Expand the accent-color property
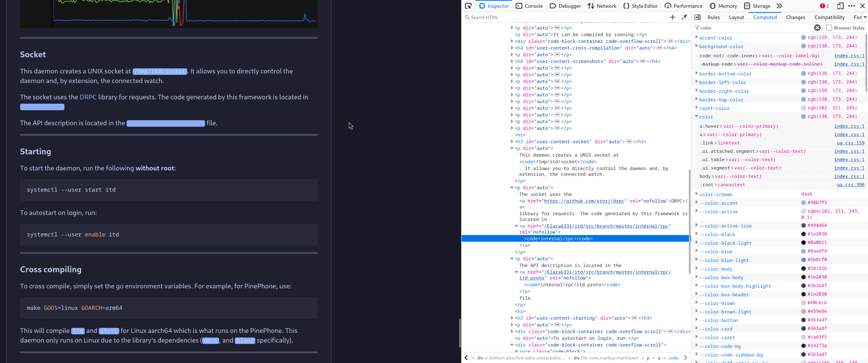 coord(696,37)
